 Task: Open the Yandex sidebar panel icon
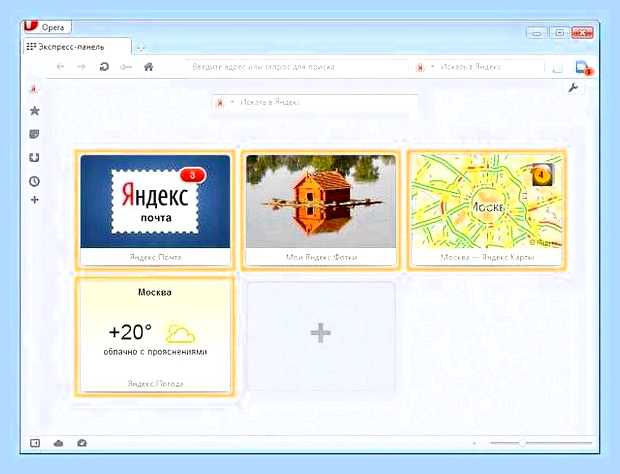coord(34,90)
